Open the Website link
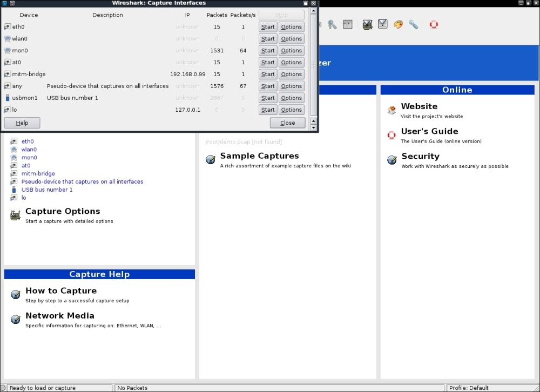This screenshot has width=540, height=392. (419, 106)
